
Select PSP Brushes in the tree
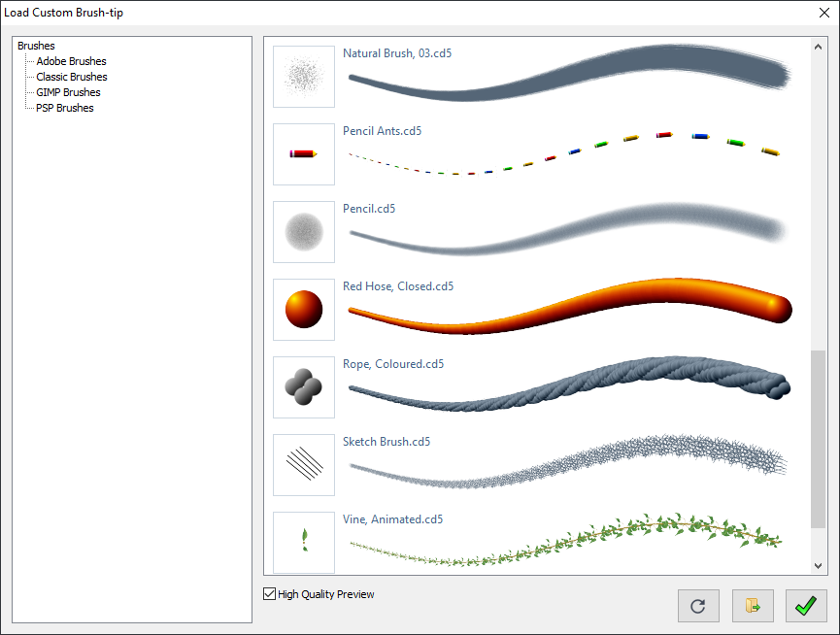point(65,108)
